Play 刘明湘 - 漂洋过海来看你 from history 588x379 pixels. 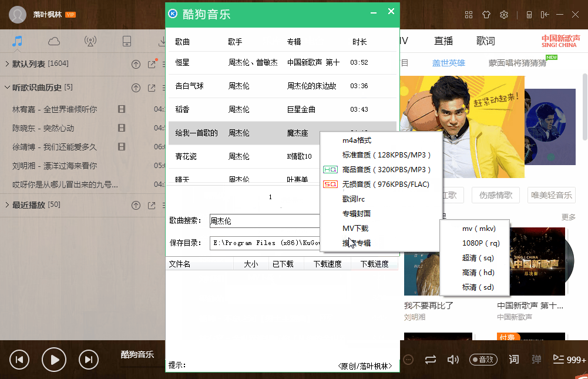tap(55, 166)
